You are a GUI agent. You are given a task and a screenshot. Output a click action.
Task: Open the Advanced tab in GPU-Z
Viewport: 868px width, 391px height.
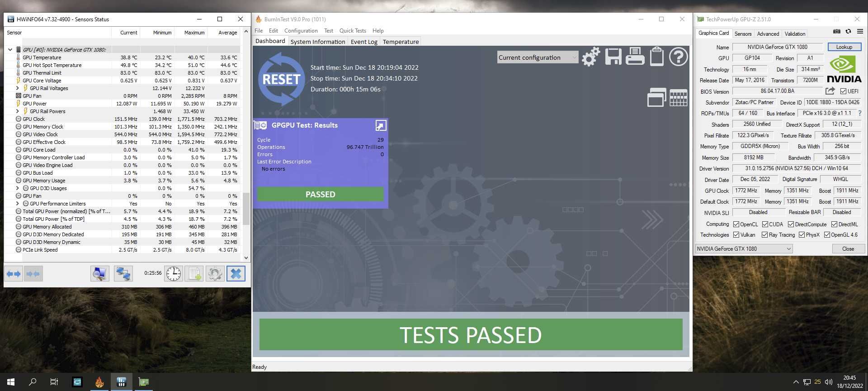click(768, 34)
